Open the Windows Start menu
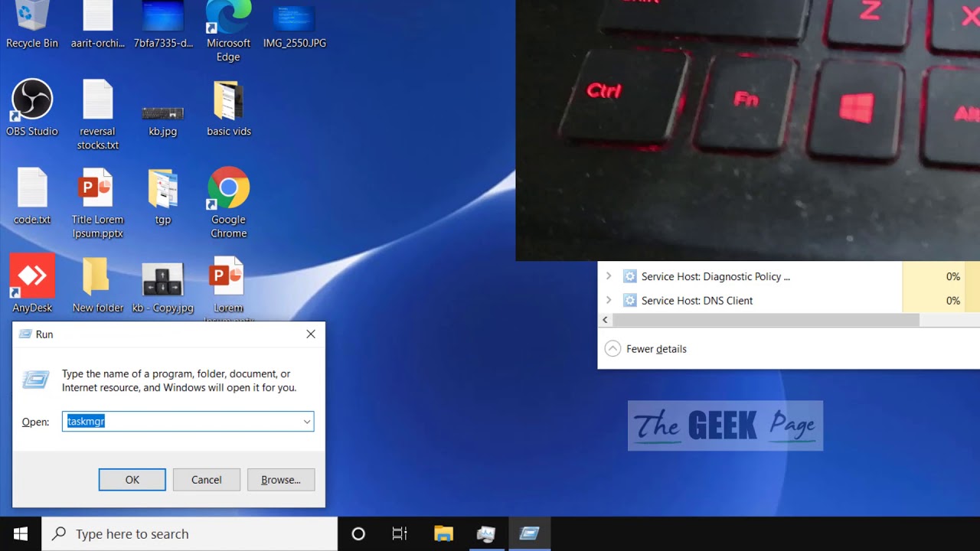980x551 pixels. click(x=21, y=534)
